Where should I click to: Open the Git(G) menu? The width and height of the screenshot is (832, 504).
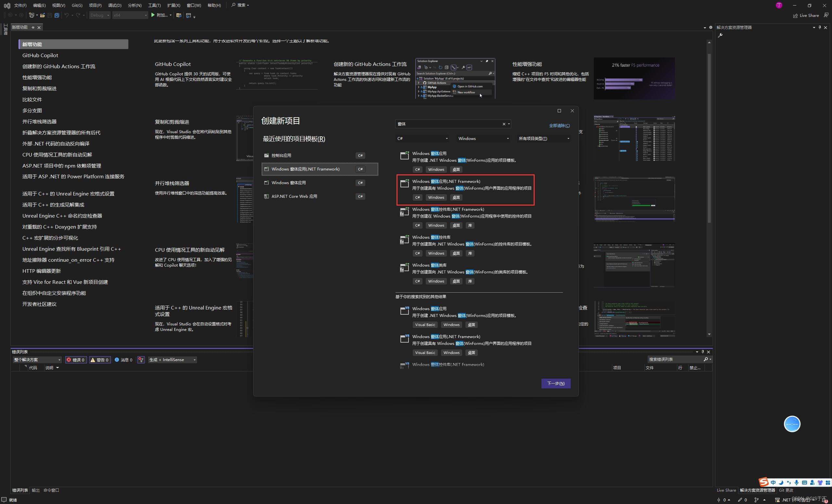77,6
